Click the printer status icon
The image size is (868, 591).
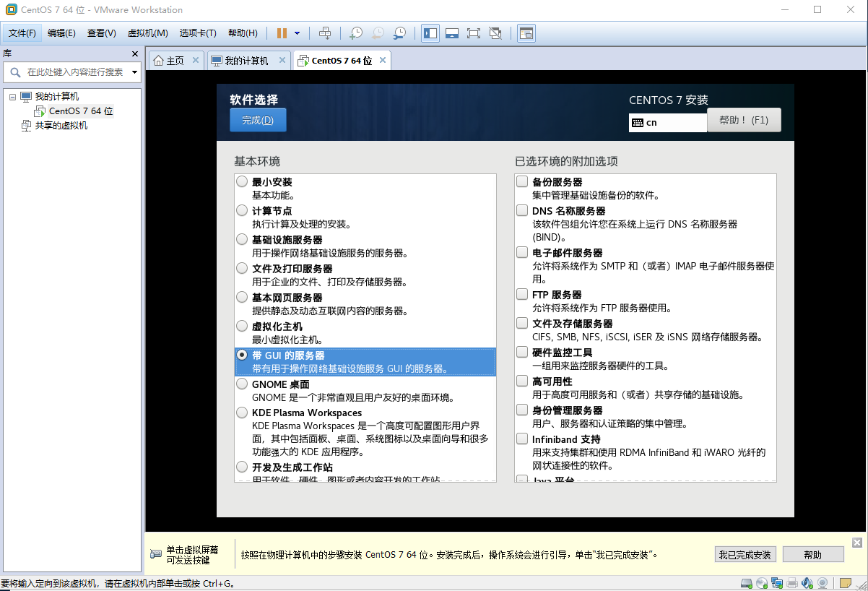(x=792, y=583)
